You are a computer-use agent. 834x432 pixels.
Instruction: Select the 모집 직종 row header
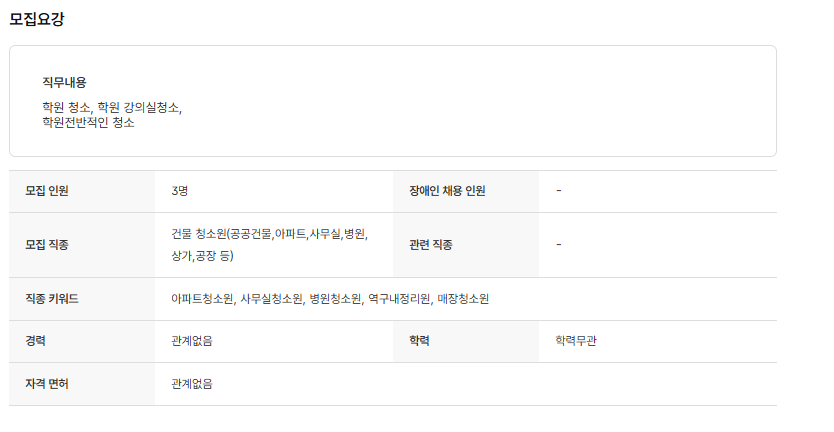47,245
